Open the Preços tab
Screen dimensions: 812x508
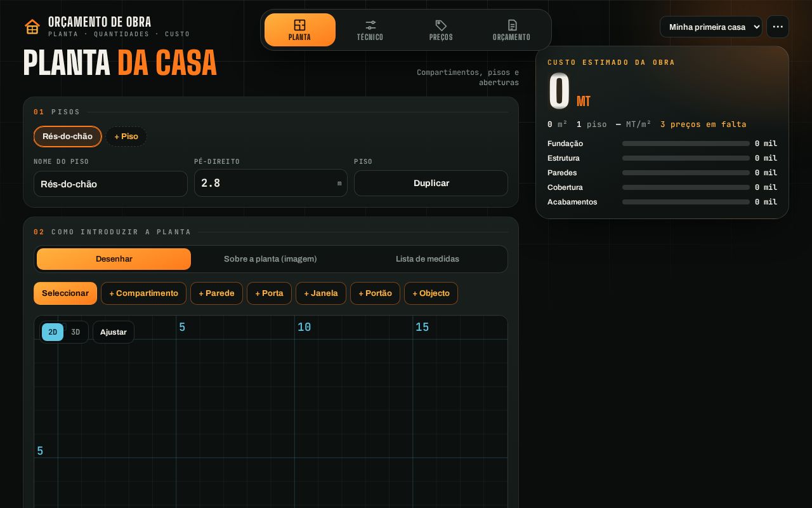point(441,30)
